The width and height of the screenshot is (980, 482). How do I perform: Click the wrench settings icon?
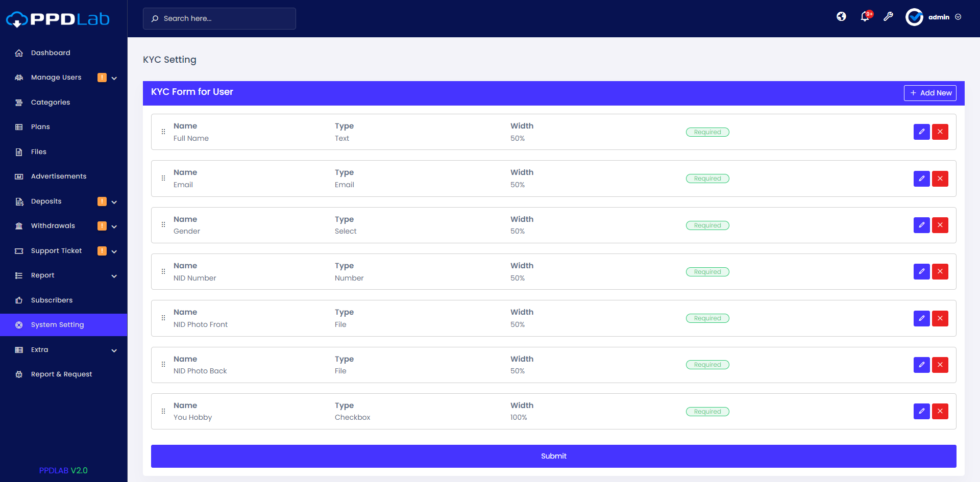[889, 17]
